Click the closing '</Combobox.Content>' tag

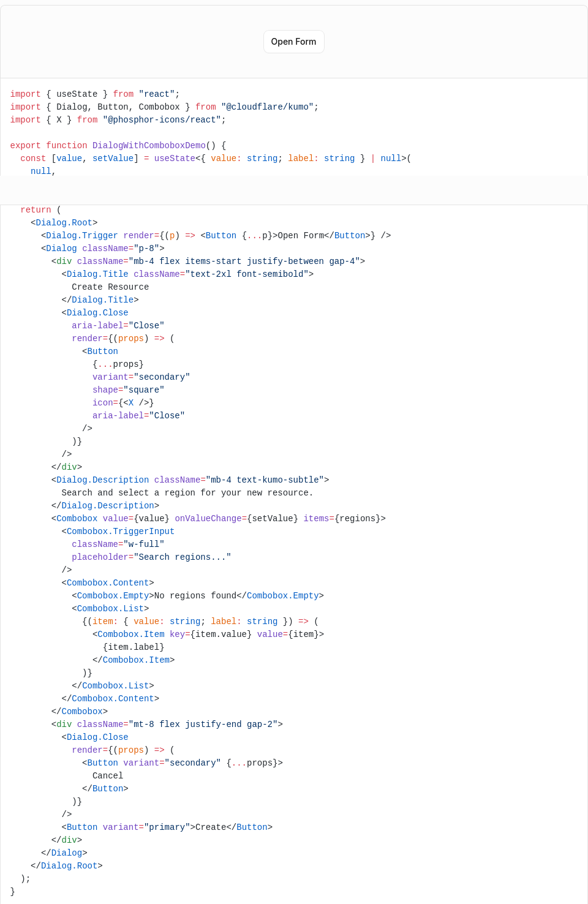(110, 698)
